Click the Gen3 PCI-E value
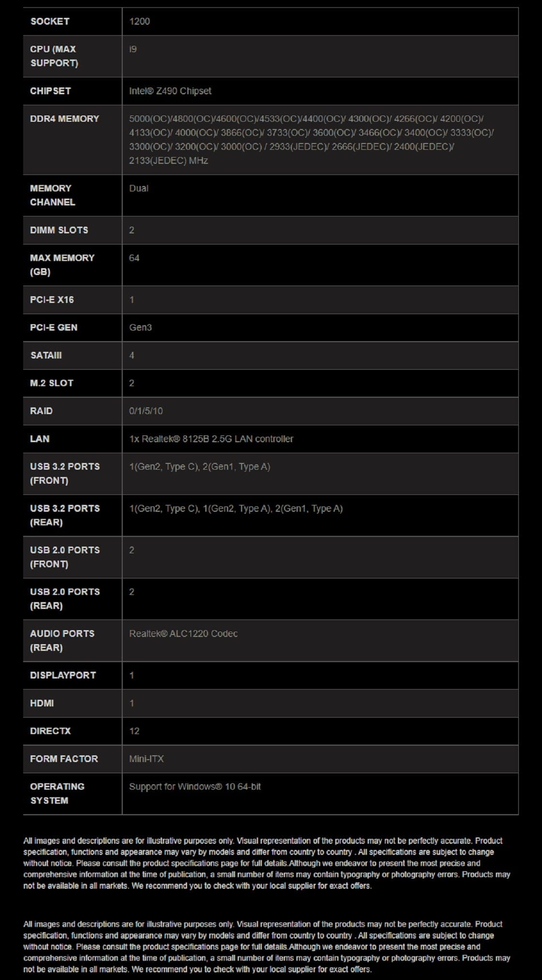 click(140, 328)
